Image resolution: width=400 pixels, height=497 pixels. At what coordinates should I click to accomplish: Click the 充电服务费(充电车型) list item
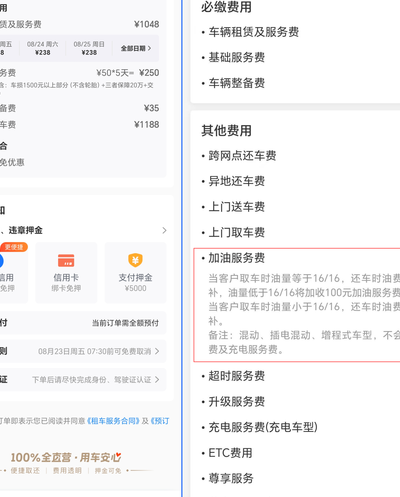[263, 427]
